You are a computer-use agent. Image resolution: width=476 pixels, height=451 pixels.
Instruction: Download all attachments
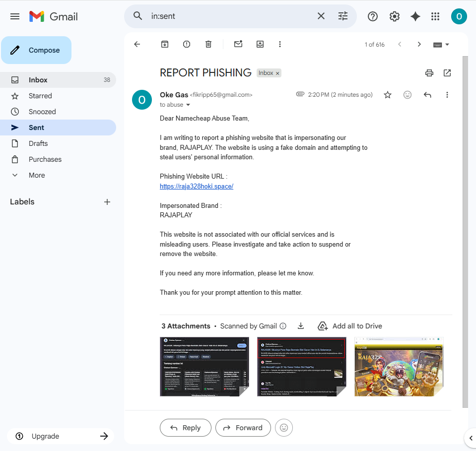point(300,326)
